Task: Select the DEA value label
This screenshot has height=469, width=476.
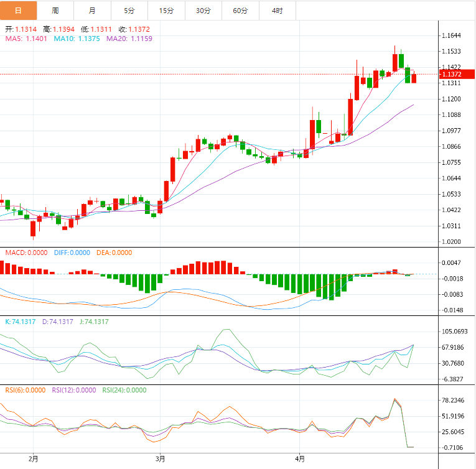Action: tap(114, 253)
